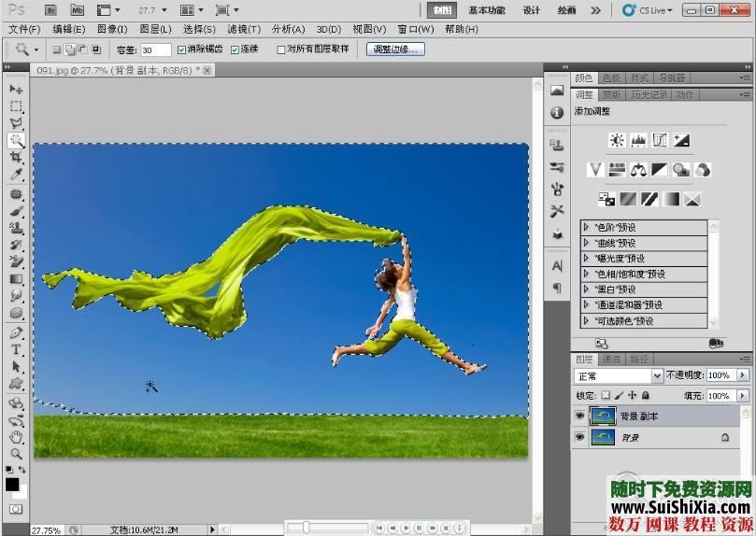Pick the Horizontal Type tool
The image size is (756, 536).
click(x=16, y=349)
